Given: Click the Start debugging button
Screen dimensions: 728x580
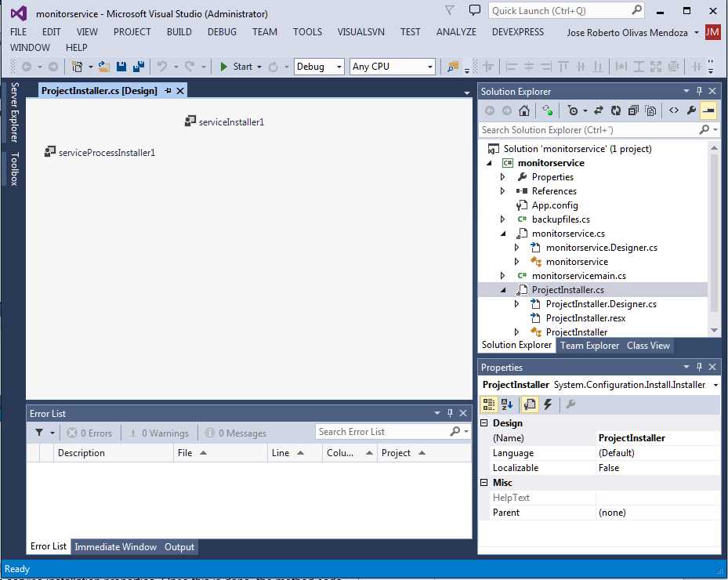Looking at the screenshot, I should click(237, 67).
